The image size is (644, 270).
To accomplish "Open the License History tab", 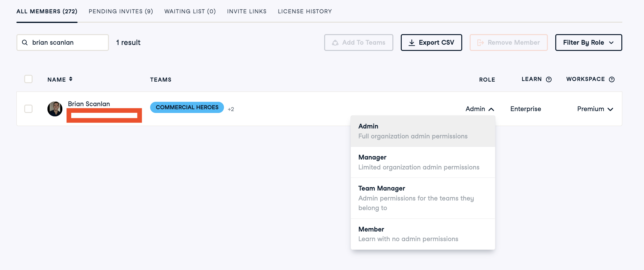I will [305, 11].
